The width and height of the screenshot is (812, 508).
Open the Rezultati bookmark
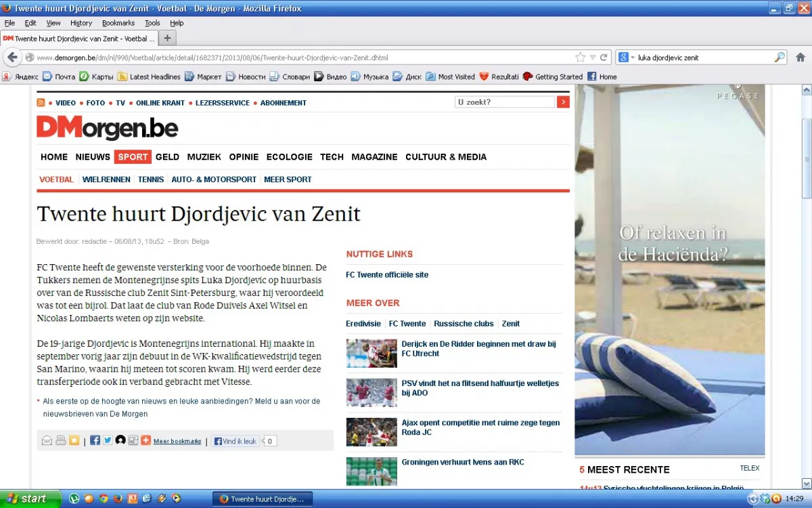point(499,77)
